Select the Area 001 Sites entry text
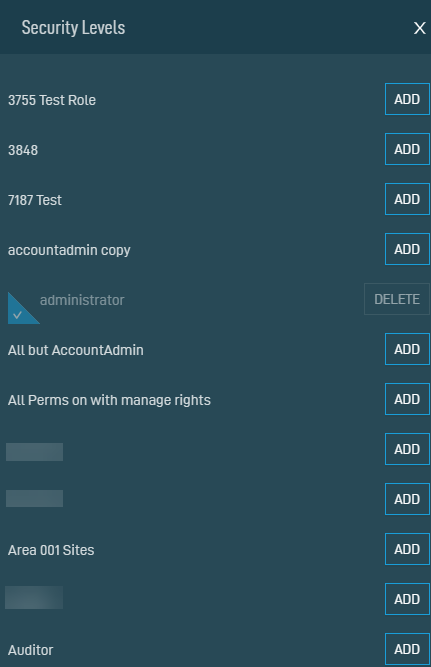This screenshot has height=667, width=431. coord(51,550)
